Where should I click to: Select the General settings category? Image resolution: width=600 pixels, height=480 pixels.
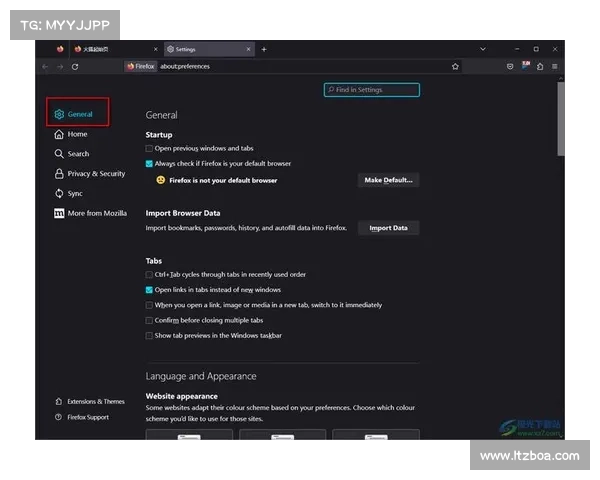[x=79, y=114]
